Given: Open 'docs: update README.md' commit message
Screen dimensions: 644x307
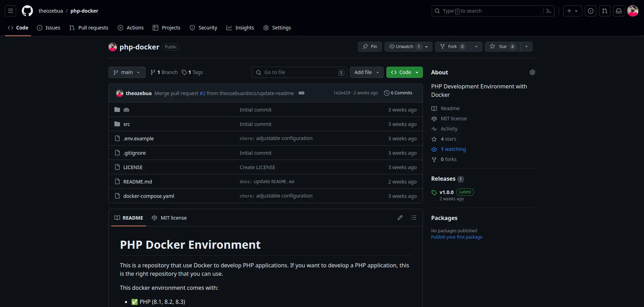Looking at the screenshot, I should tap(267, 182).
